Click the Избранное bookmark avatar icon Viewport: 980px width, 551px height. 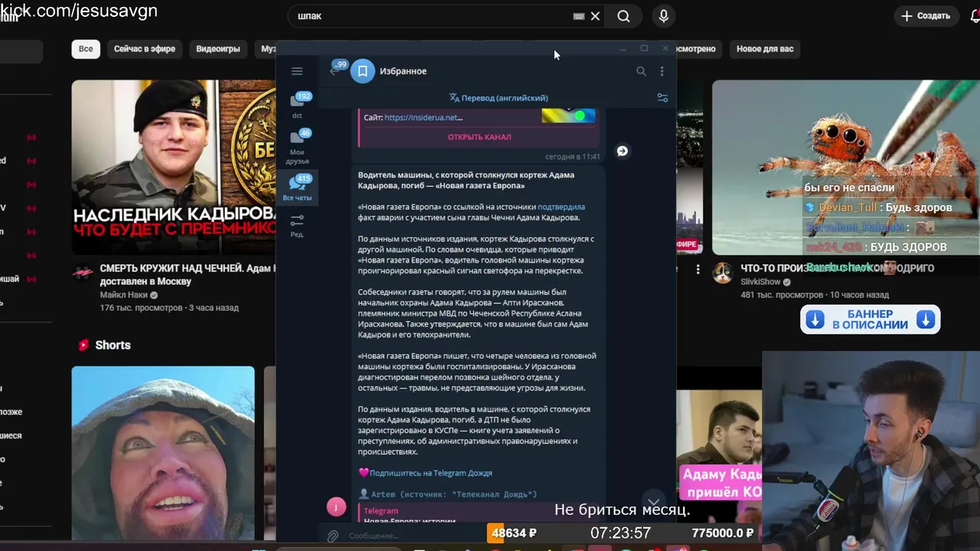pos(363,71)
